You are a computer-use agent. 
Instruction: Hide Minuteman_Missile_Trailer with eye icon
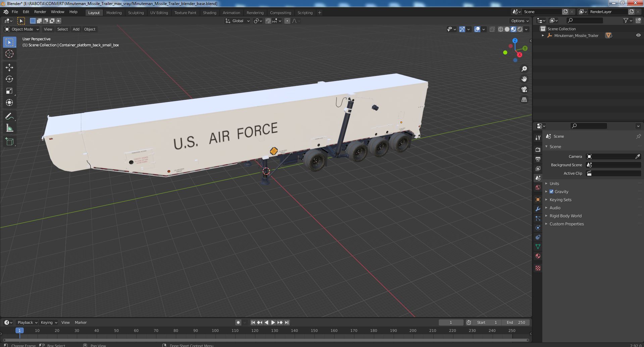pos(638,35)
